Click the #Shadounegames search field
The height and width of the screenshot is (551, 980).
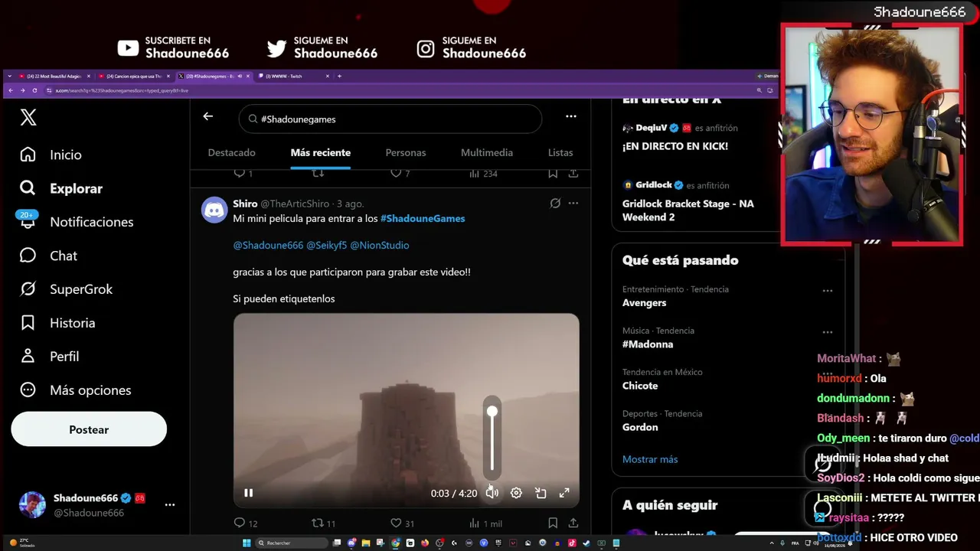click(390, 119)
